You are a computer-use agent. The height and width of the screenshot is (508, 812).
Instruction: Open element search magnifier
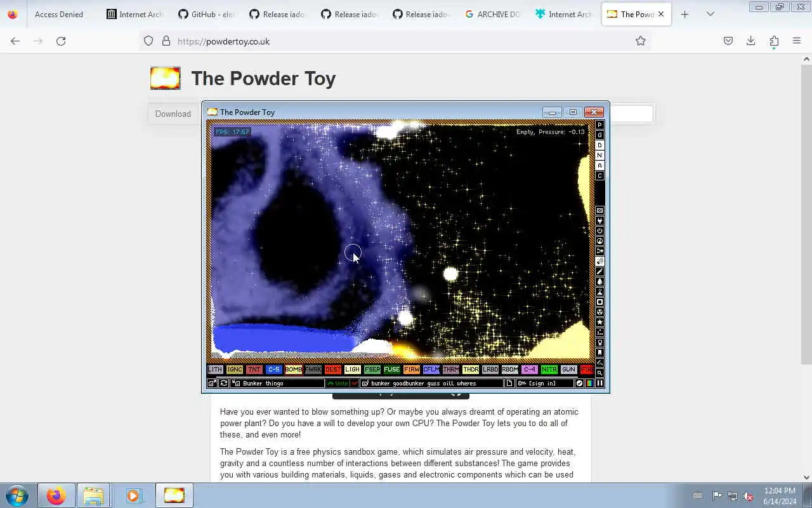point(599,373)
